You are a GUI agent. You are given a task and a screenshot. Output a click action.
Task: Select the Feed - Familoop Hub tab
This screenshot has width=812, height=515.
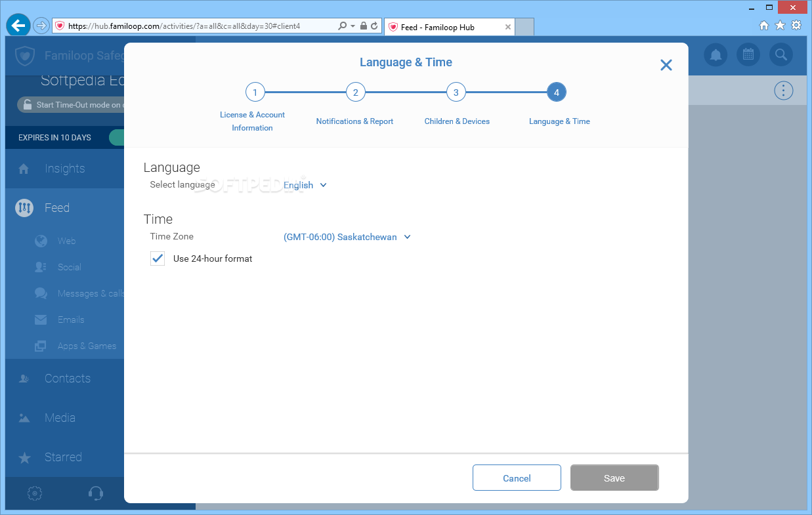coord(449,27)
